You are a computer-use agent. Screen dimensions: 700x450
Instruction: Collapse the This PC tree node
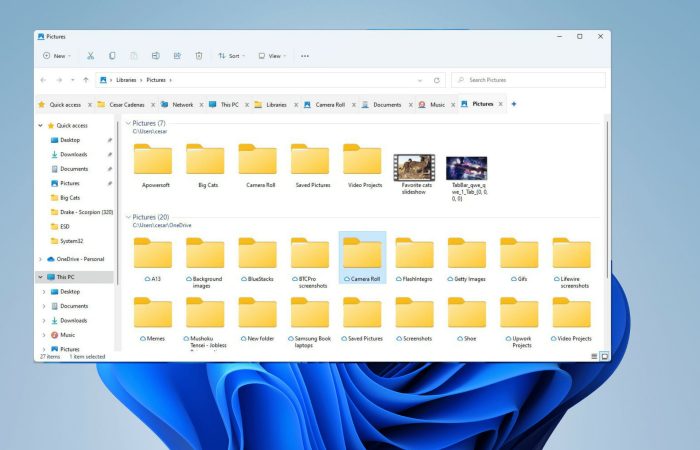[x=40, y=277]
